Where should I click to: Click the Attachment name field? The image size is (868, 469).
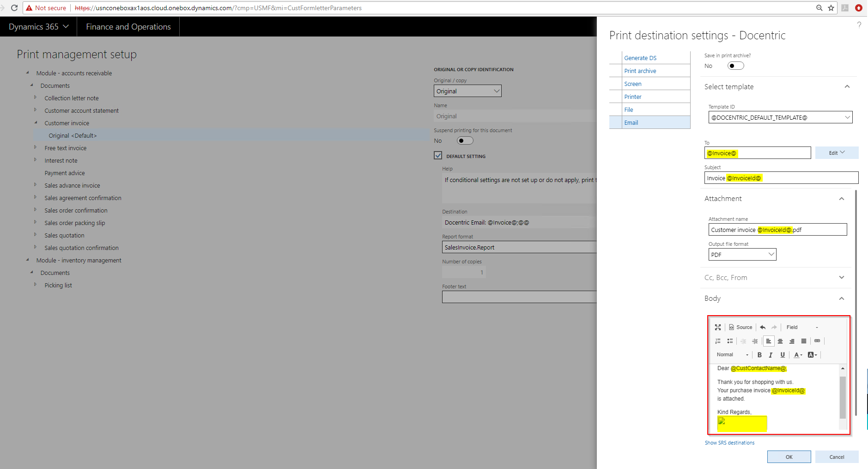pos(778,230)
